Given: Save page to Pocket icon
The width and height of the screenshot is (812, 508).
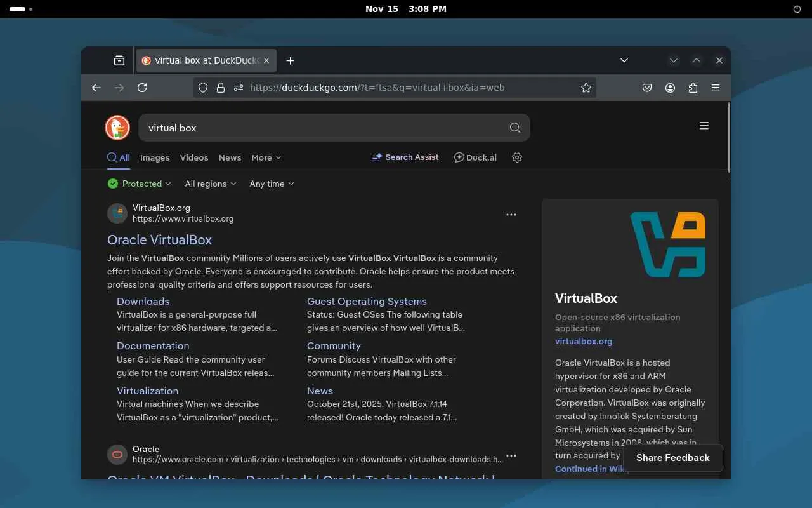Looking at the screenshot, I should 647,88.
